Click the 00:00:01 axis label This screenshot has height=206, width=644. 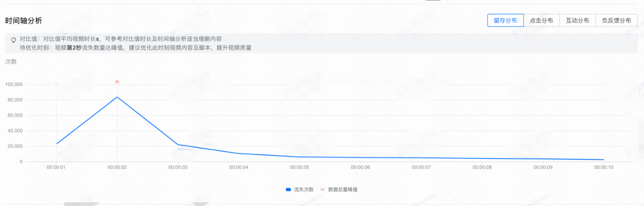click(56, 168)
